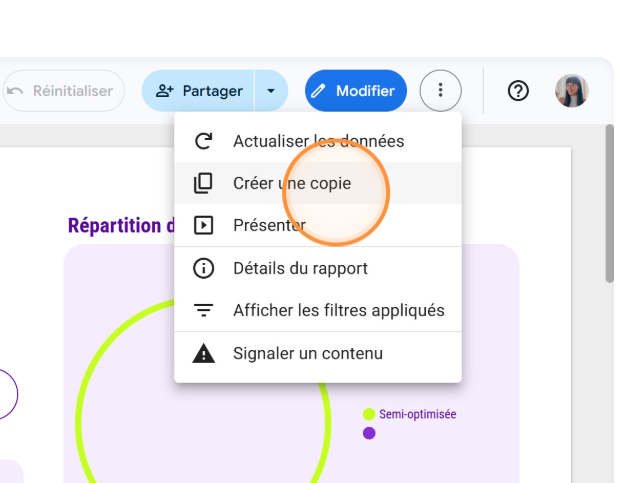The width and height of the screenshot is (641, 483).
Task: Choose Créer une copie from menu
Action: 292,183
